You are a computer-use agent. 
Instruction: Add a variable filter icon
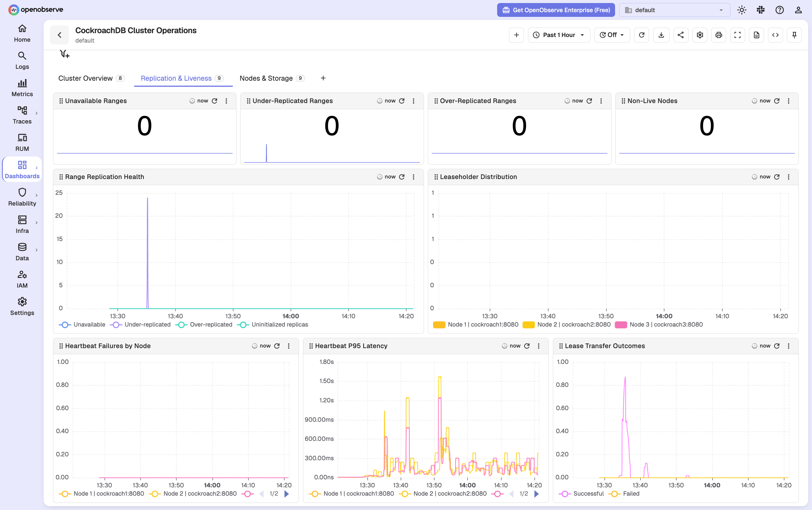pyautogui.click(x=64, y=54)
